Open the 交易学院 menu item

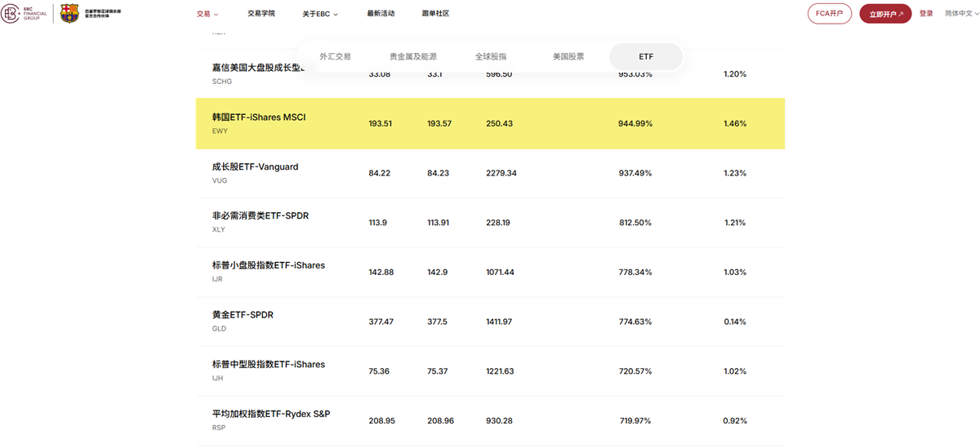(x=261, y=14)
